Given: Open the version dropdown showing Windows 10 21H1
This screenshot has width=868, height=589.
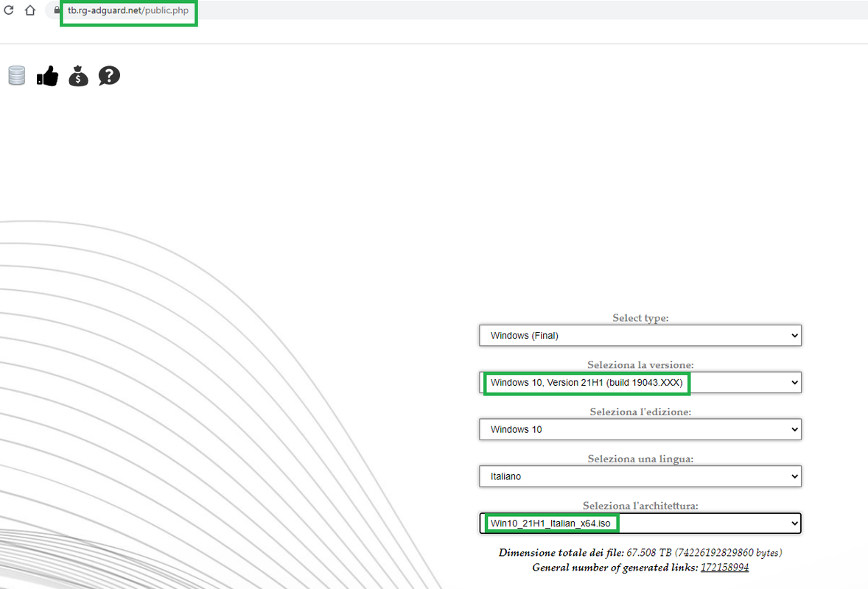Looking at the screenshot, I should click(640, 383).
